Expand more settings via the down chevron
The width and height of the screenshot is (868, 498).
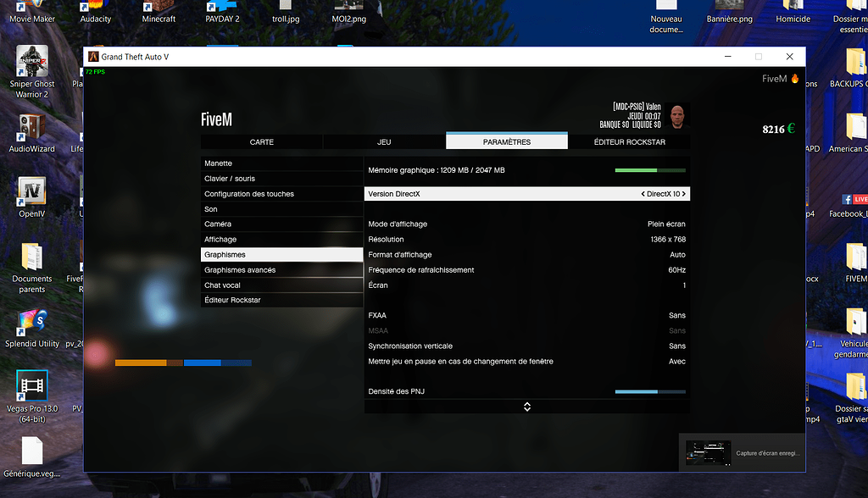[x=527, y=407]
